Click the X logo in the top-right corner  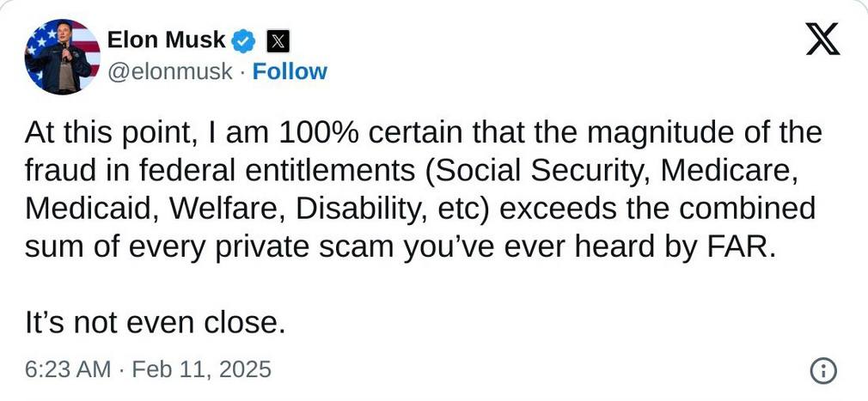tap(822, 39)
